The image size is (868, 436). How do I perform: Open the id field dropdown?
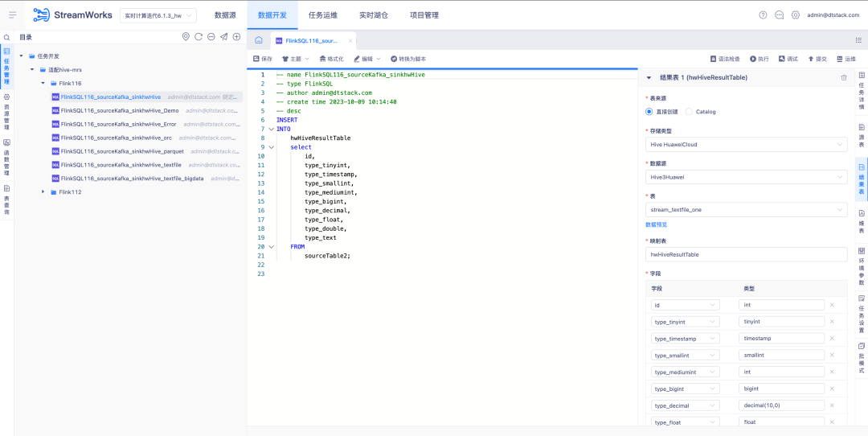(x=686, y=305)
